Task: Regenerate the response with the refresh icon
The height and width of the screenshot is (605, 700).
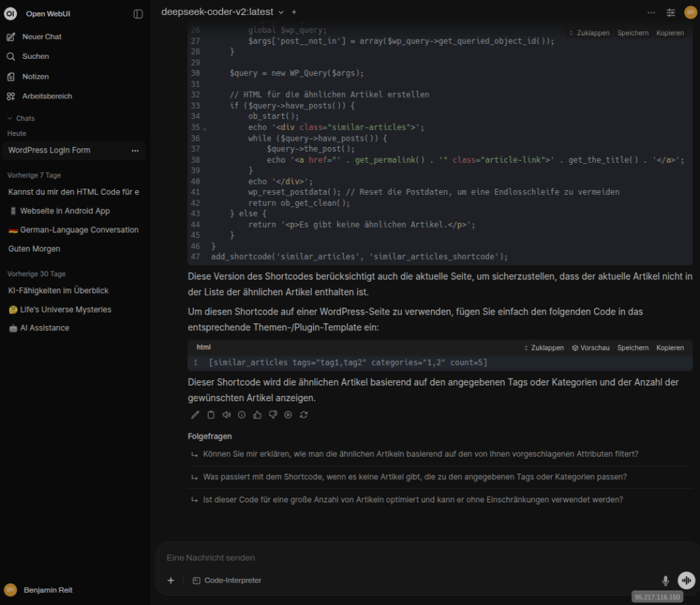Action: [304, 414]
